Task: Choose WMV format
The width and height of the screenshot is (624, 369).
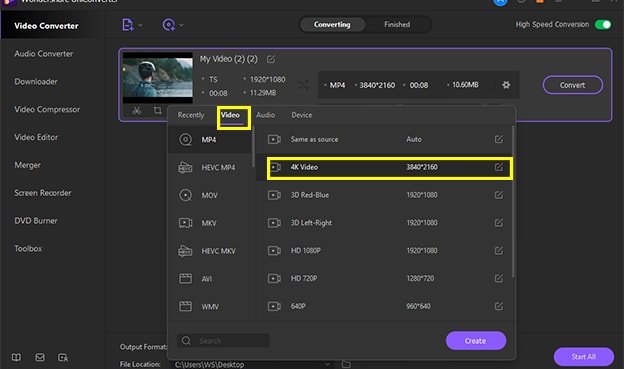Action: [x=210, y=307]
